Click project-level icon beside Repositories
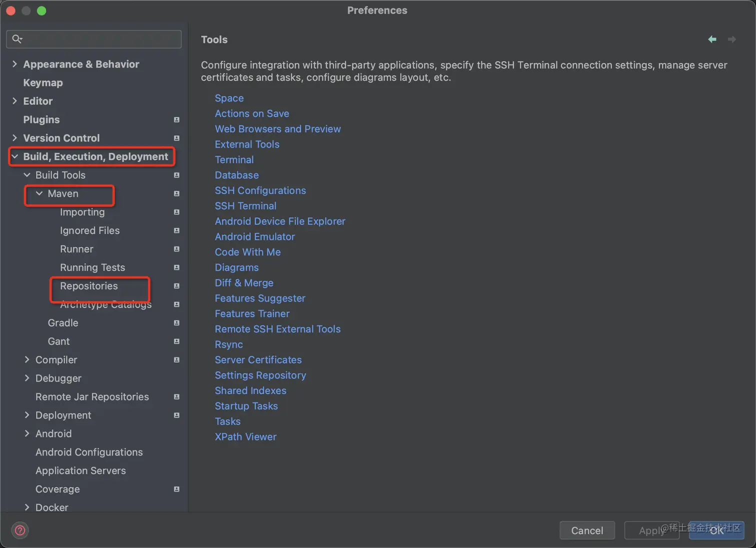 click(x=176, y=286)
